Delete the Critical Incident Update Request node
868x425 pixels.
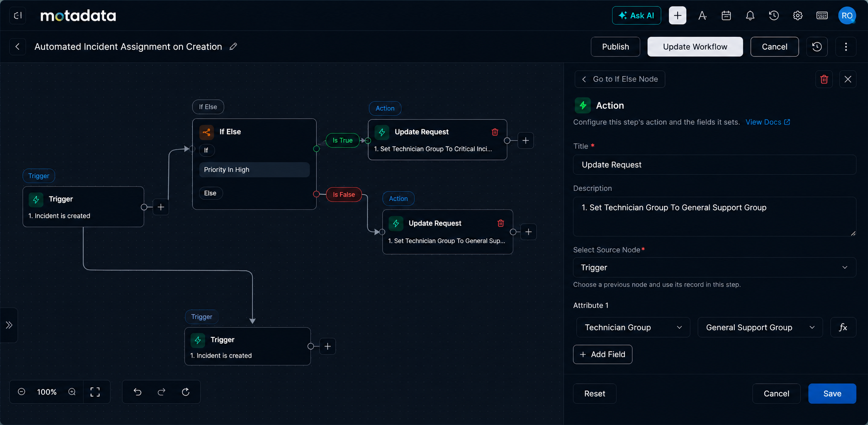tap(495, 132)
